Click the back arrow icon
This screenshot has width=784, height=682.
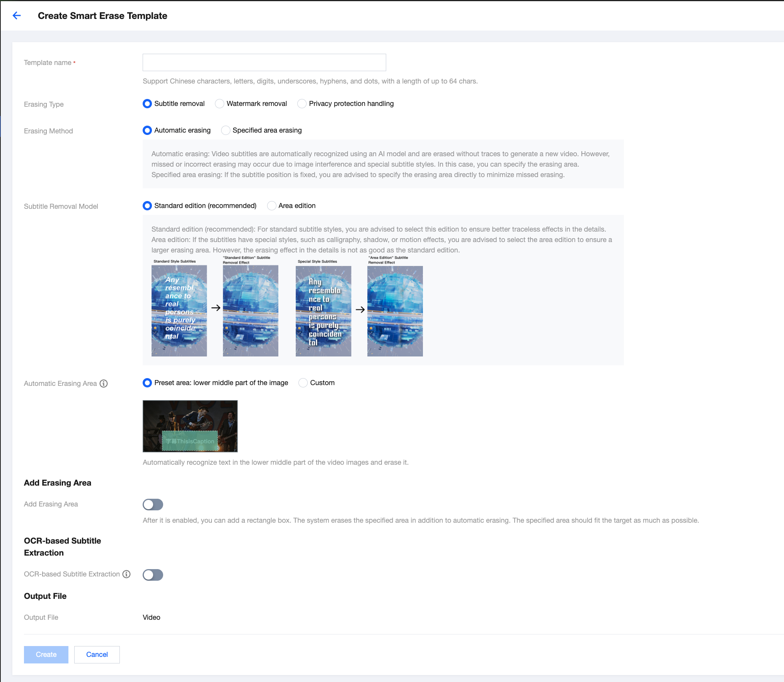click(x=17, y=15)
